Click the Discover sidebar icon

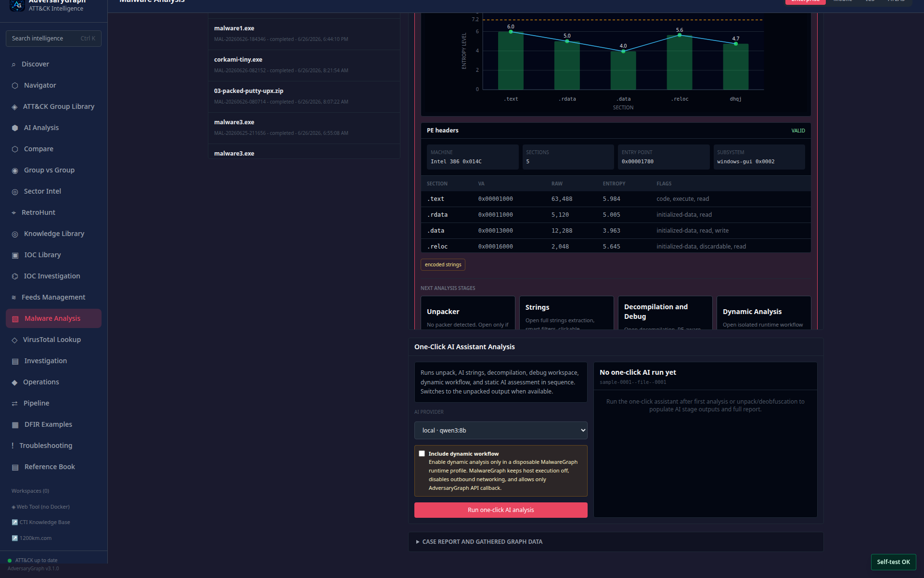13,65
